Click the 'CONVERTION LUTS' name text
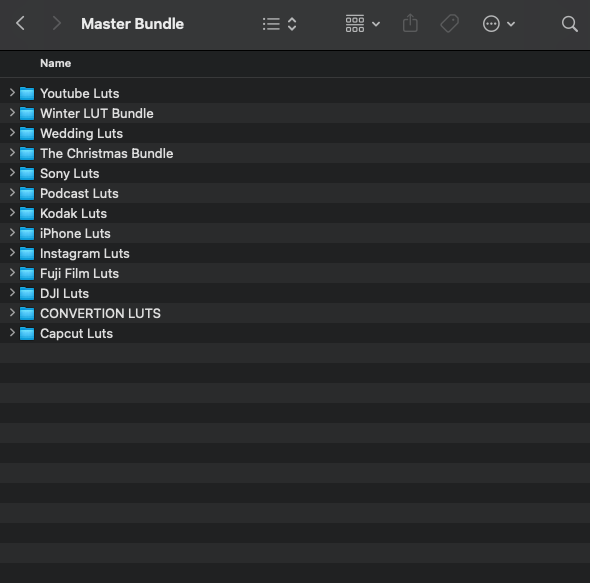This screenshot has width=590, height=583. 100,314
